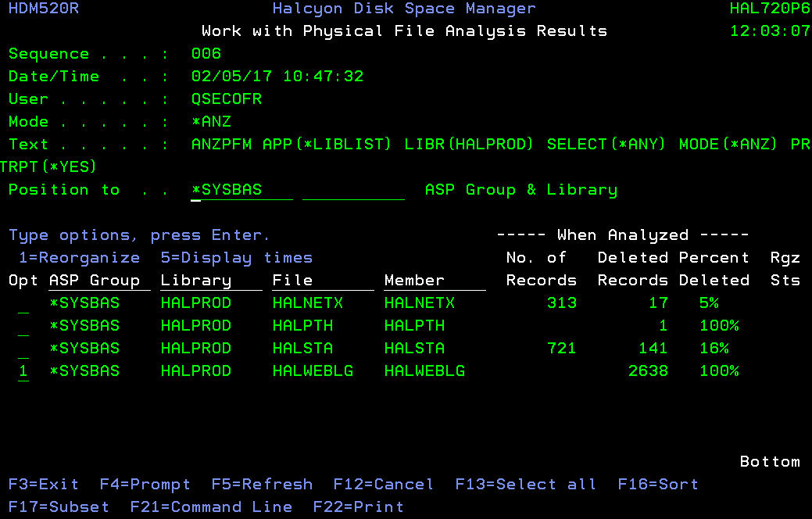Click deleted records value 141
812x519 pixels.
tap(653, 348)
